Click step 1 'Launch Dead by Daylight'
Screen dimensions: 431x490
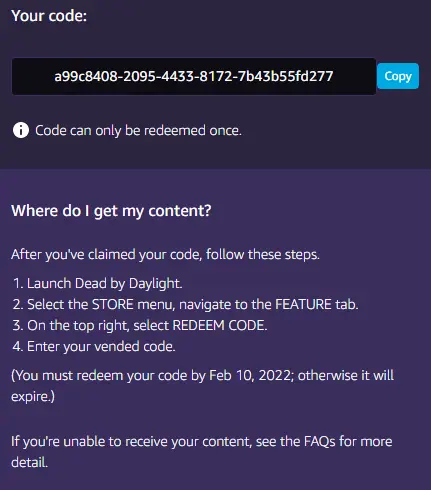[97, 284]
